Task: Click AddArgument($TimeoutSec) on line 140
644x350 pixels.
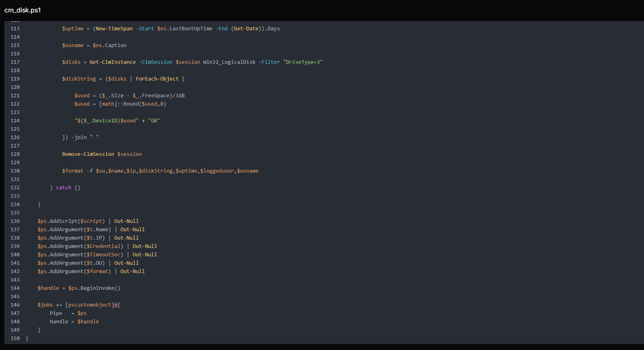Action: pyautogui.click(x=86, y=255)
